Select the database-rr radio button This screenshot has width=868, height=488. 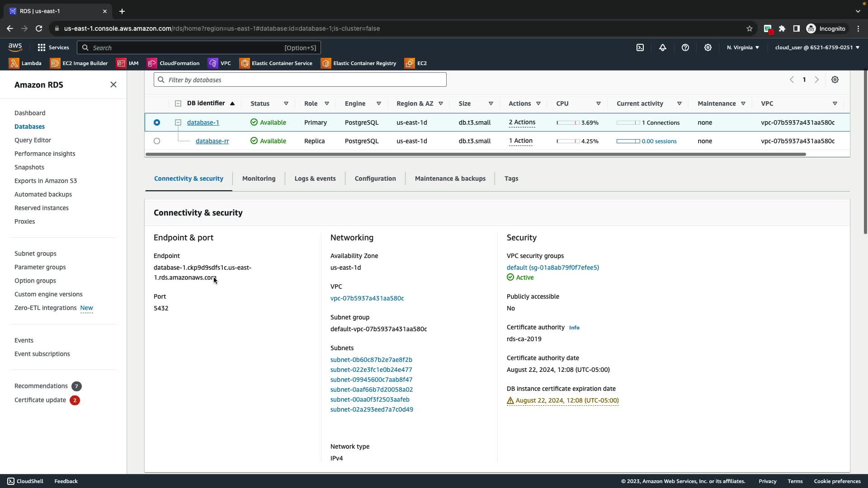click(x=157, y=141)
